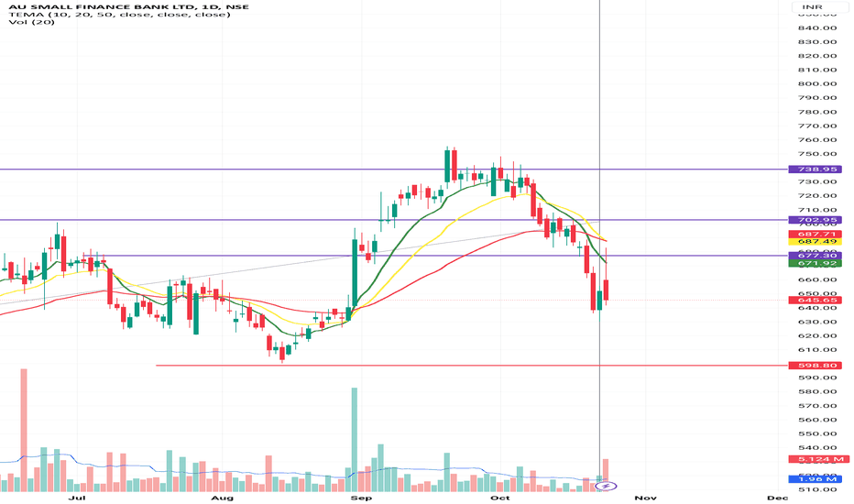Click the blue 1.96 M volume average label
The height and width of the screenshot is (504, 854).
(816, 479)
